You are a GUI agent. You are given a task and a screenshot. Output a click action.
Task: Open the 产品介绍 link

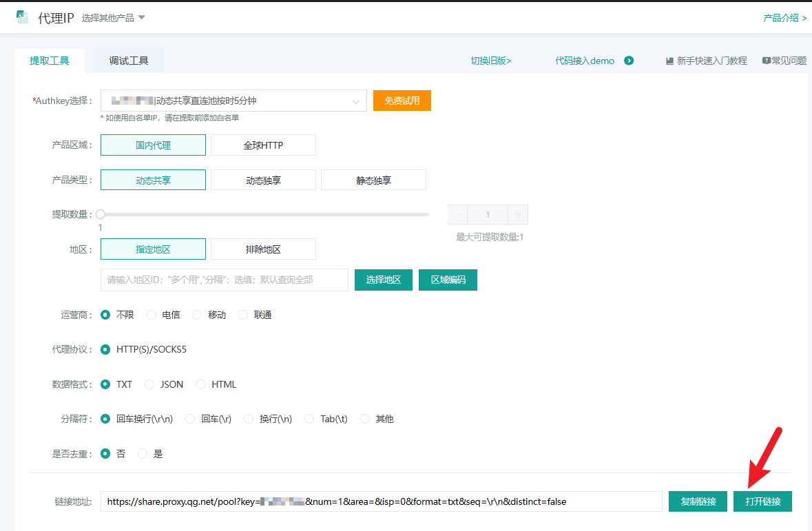click(x=784, y=18)
